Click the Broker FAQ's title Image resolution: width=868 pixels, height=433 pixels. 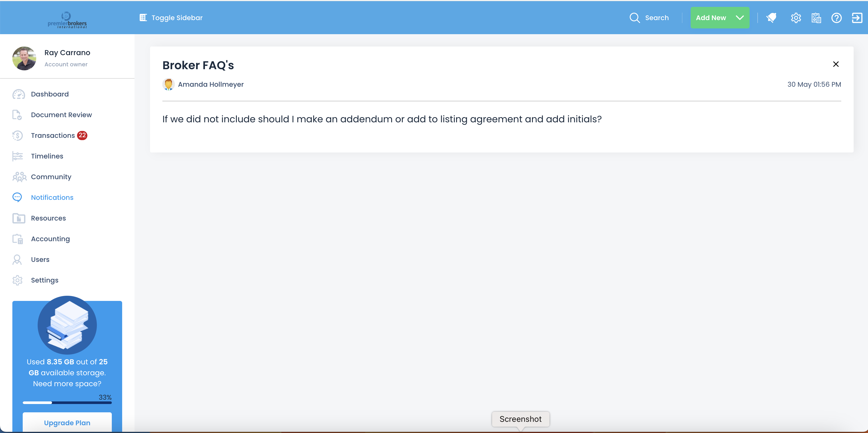tap(198, 65)
